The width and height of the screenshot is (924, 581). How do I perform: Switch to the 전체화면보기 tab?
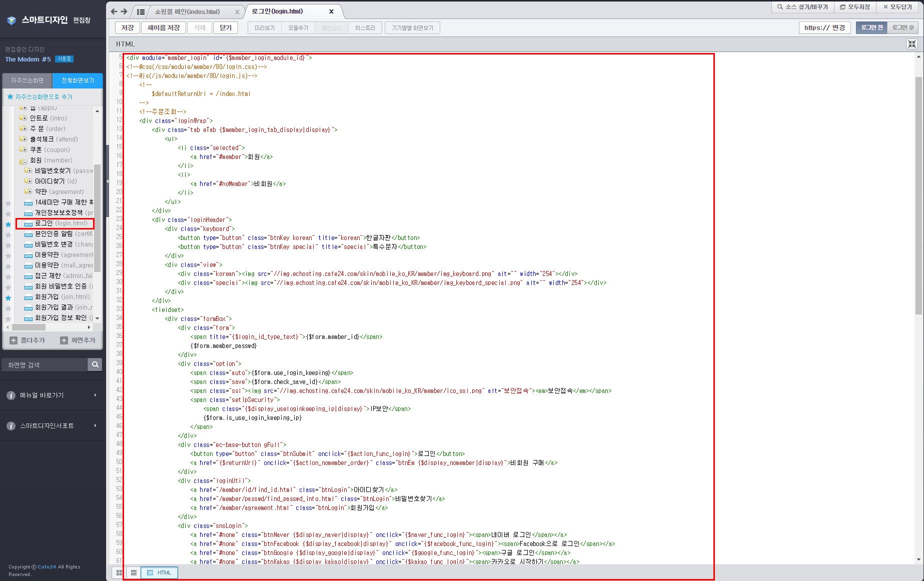78,80
